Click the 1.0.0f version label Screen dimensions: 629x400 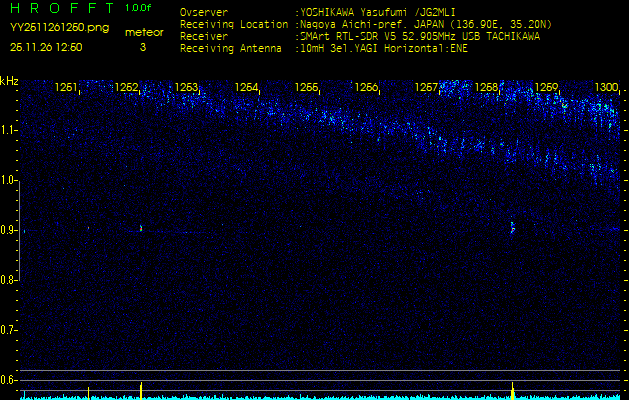139,8
